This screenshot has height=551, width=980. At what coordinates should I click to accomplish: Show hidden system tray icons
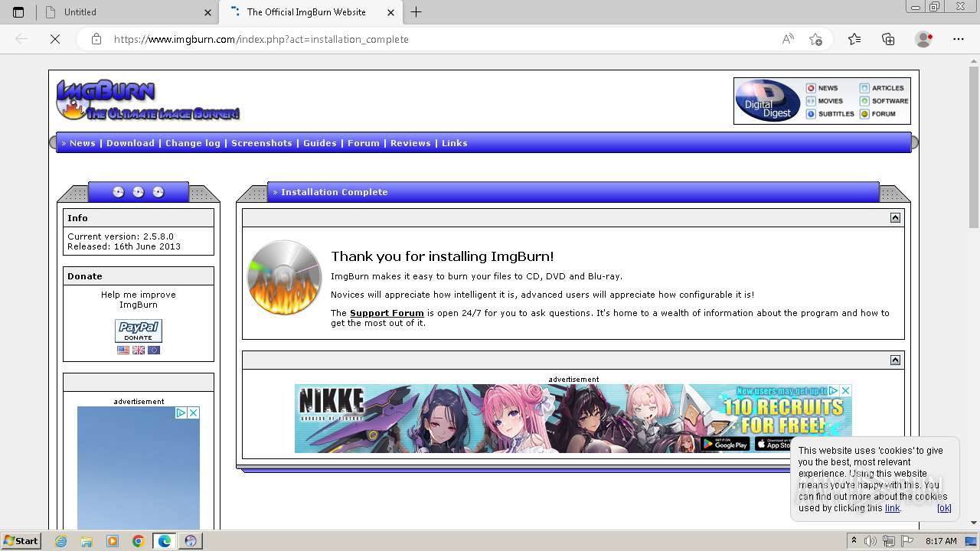(854, 541)
